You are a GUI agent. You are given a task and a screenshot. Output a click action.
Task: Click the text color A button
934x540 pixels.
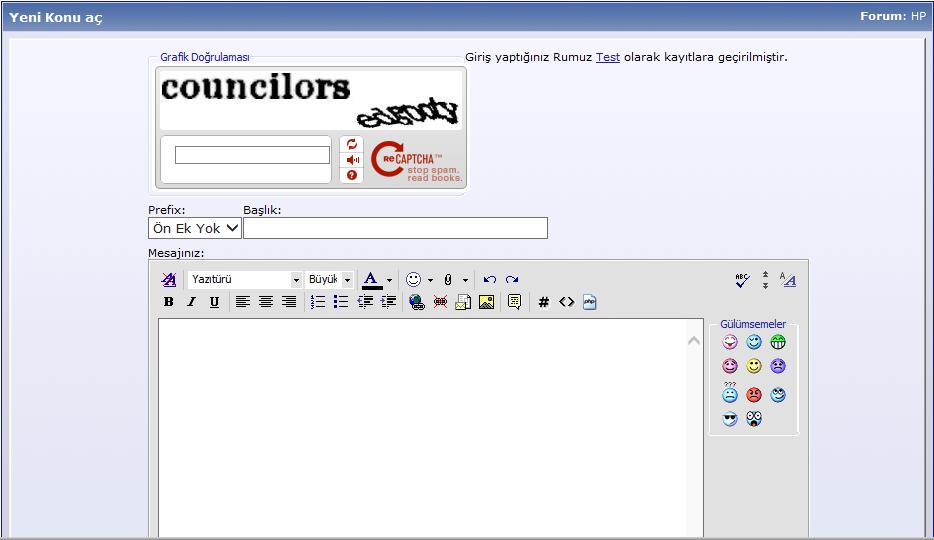tap(372, 280)
